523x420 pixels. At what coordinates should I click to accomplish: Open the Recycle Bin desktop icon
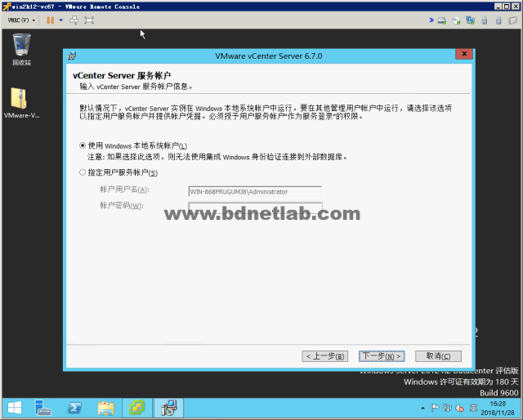tap(22, 49)
